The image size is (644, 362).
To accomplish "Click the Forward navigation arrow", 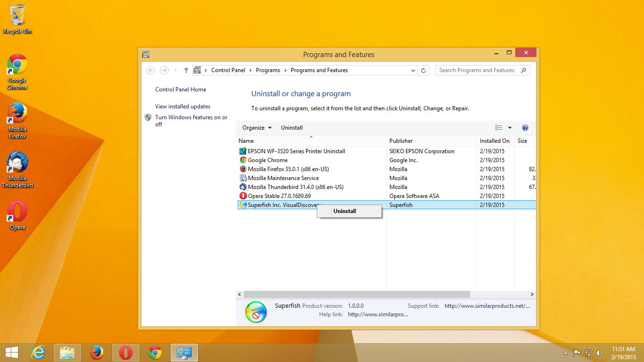I will [164, 70].
